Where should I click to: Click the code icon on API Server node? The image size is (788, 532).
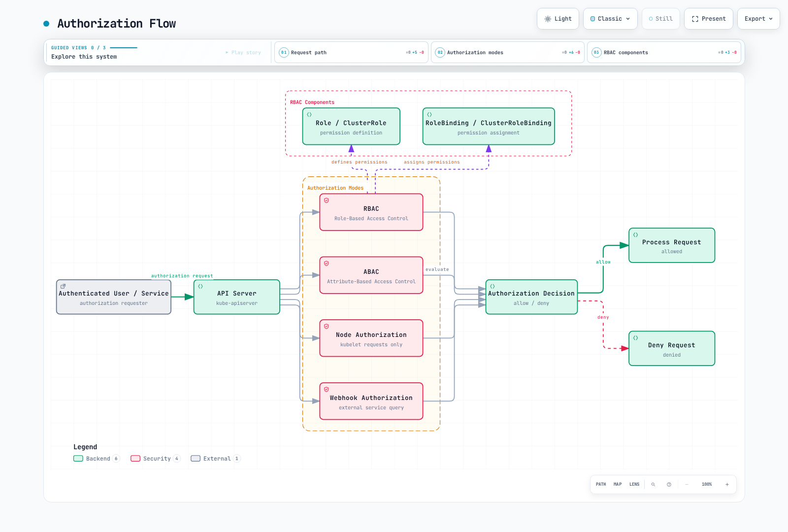[x=200, y=286]
